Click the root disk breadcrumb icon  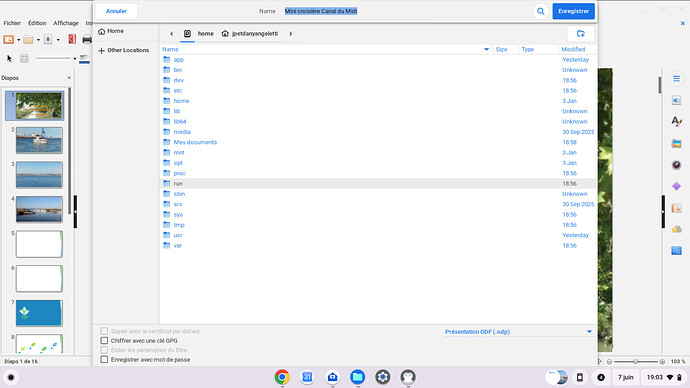pos(187,33)
